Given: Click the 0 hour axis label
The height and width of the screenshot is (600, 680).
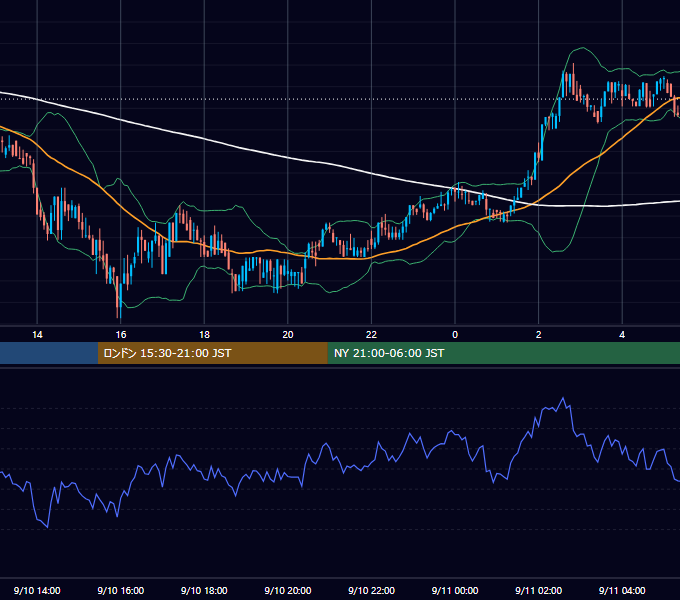Looking at the screenshot, I should coord(455,335).
